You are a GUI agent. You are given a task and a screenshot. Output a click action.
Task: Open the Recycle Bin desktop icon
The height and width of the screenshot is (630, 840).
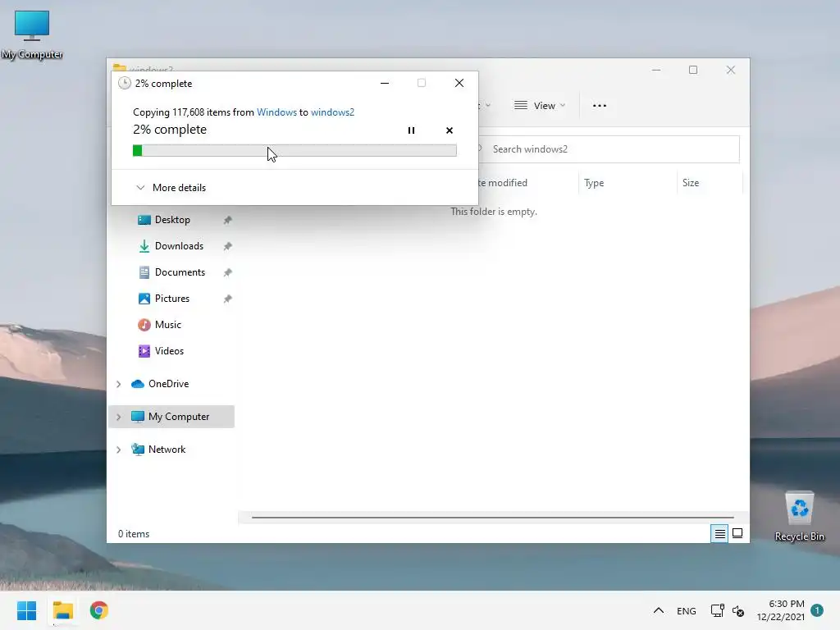(x=799, y=517)
